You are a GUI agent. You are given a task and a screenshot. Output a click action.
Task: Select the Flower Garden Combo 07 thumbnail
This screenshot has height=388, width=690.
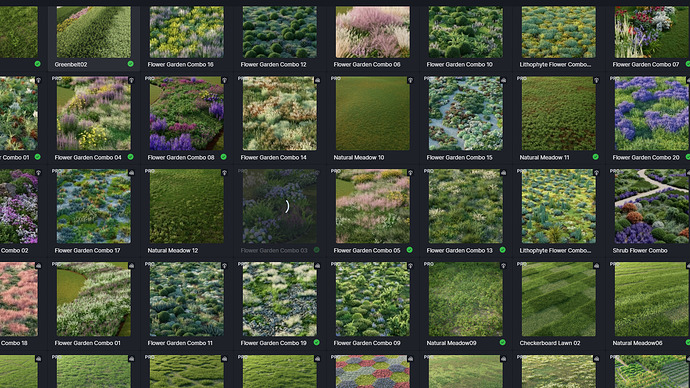(652, 32)
